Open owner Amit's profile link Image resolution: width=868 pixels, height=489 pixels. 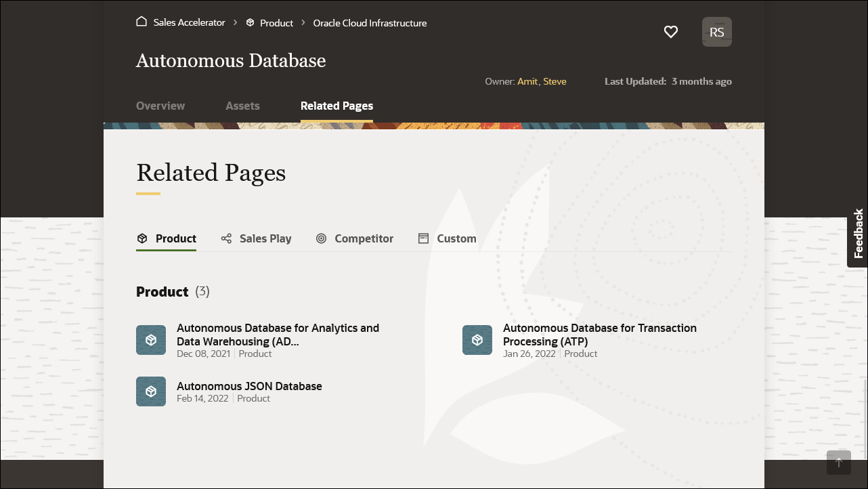pos(527,81)
